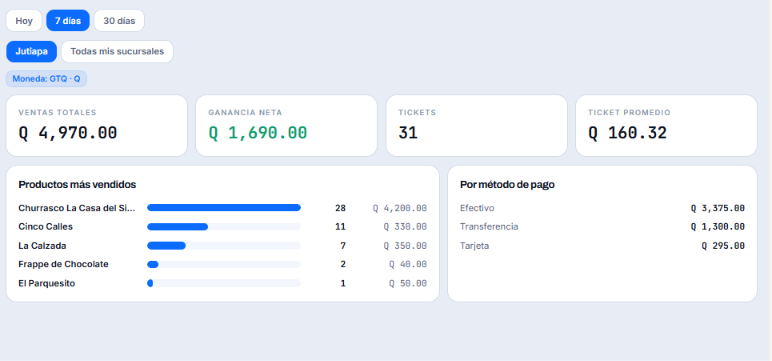The image size is (772, 361).
Task: Select the Transferencia payment method
Action: 489,227
